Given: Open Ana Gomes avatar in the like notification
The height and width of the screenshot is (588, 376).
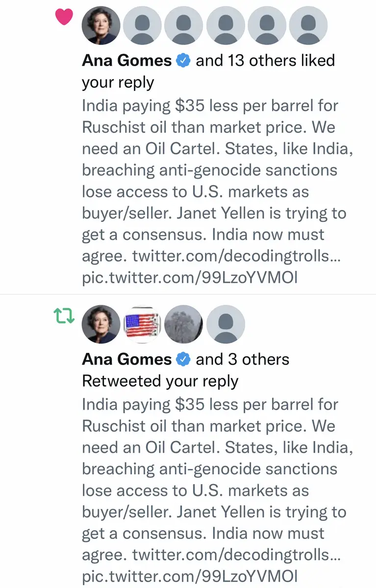Looking at the screenshot, I should (100, 25).
